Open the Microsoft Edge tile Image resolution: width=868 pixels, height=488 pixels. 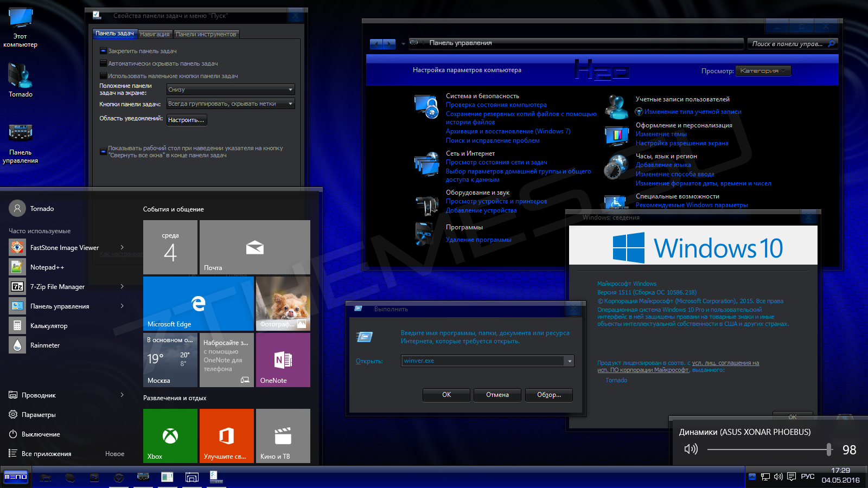199,304
